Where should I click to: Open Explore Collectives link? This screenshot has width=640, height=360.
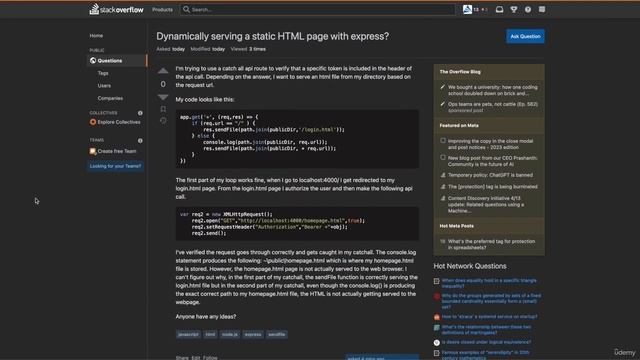pos(119,122)
